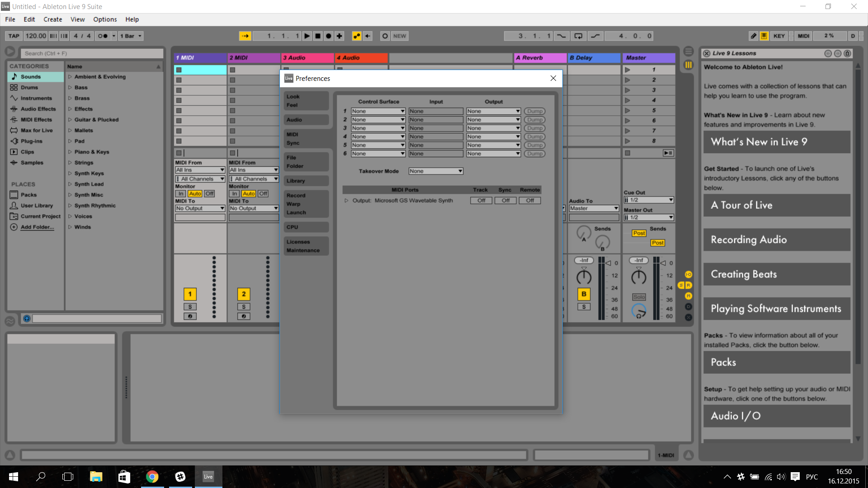
Task: Toggle Track for Microsoft GS Wavetable Synth
Action: point(481,201)
